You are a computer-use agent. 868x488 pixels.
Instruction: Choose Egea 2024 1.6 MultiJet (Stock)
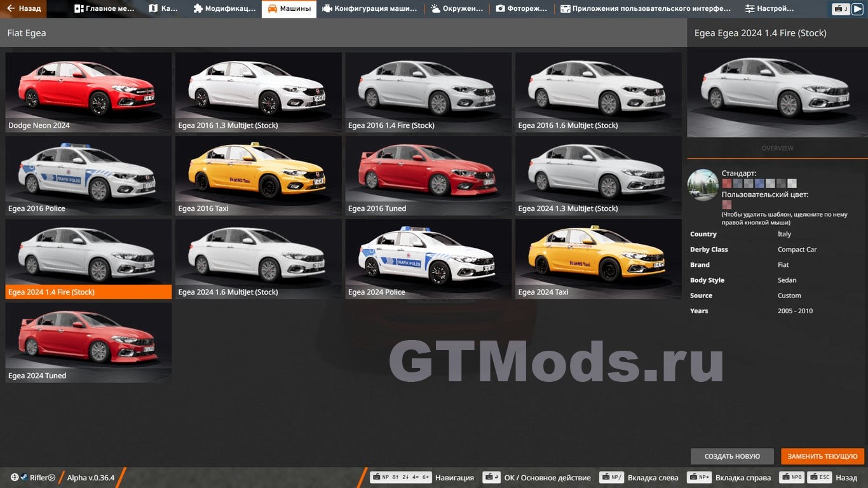pos(259,259)
